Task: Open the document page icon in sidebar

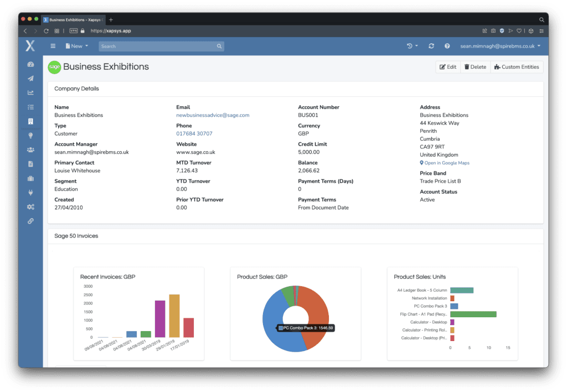Action: click(x=31, y=164)
